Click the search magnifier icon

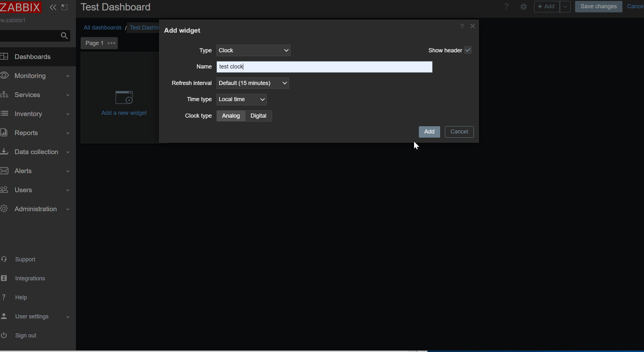click(x=64, y=36)
